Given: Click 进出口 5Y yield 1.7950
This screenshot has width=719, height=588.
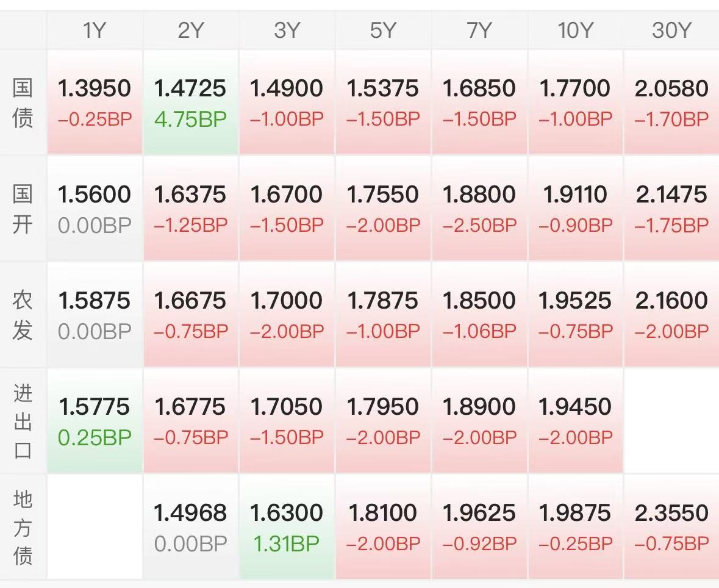Looking at the screenshot, I should [x=383, y=421].
